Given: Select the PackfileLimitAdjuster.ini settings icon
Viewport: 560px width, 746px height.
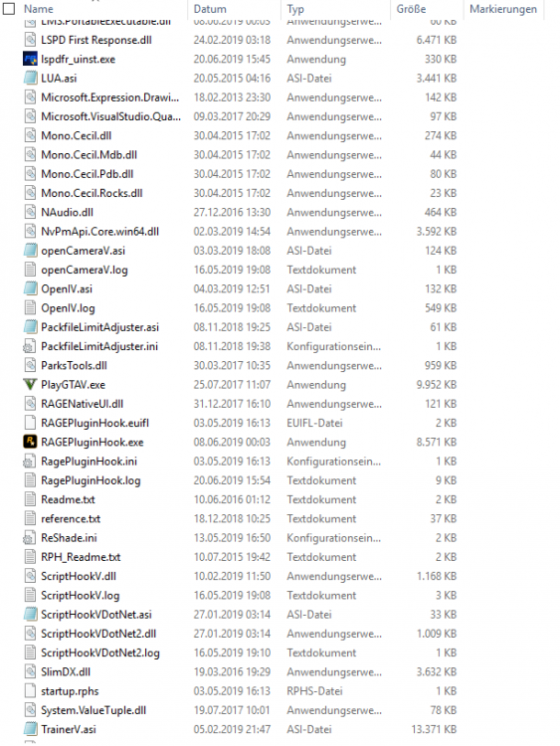Looking at the screenshot, I should point(30,346).
